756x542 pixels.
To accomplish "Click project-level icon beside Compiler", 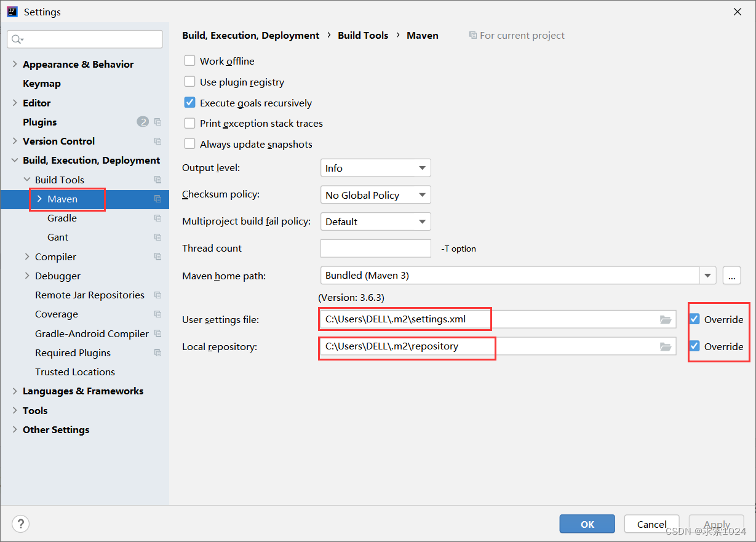I will 157,257.
